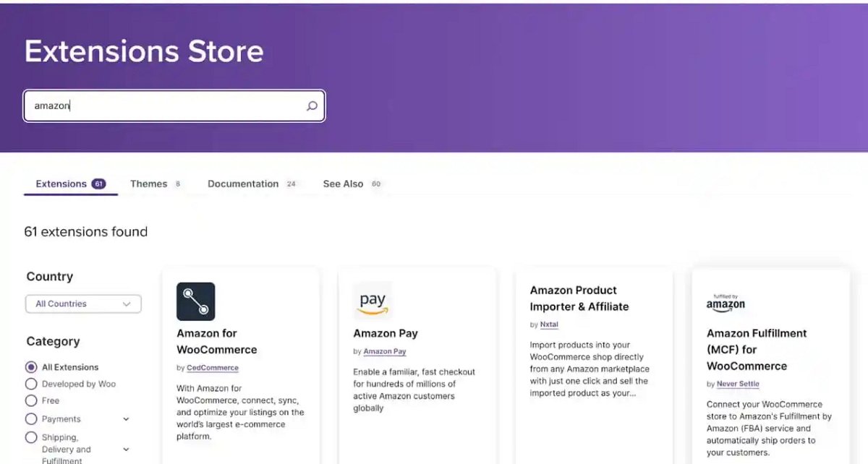
Task: Choose the Developed by Woo filter
Action: point(30,384)
